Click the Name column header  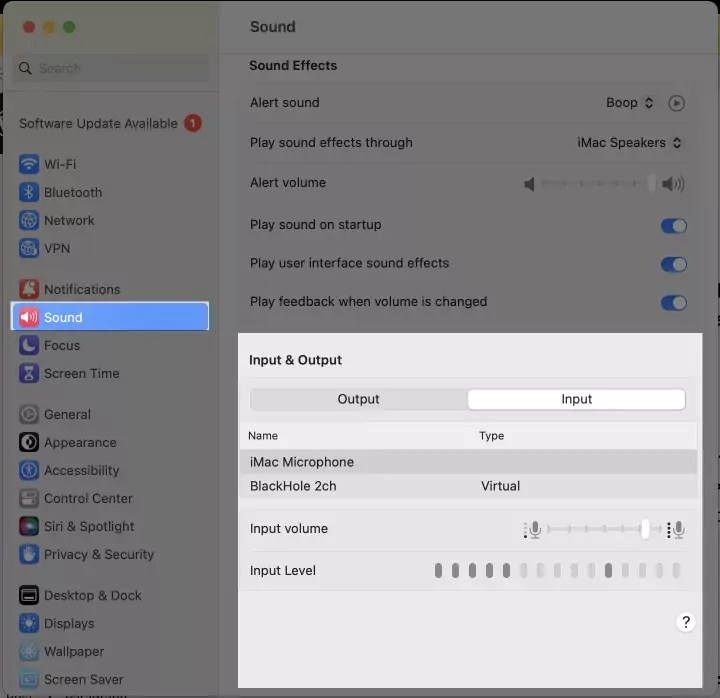click(263, 435)
